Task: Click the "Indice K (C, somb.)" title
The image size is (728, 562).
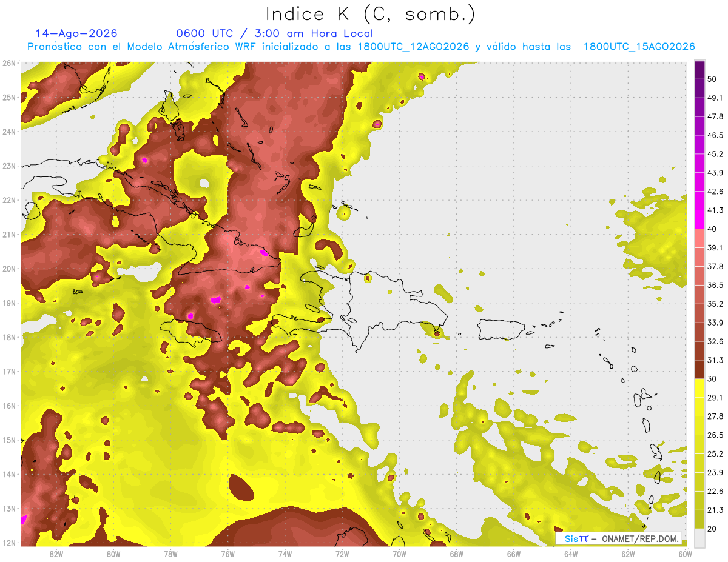Action: [371, 14]
